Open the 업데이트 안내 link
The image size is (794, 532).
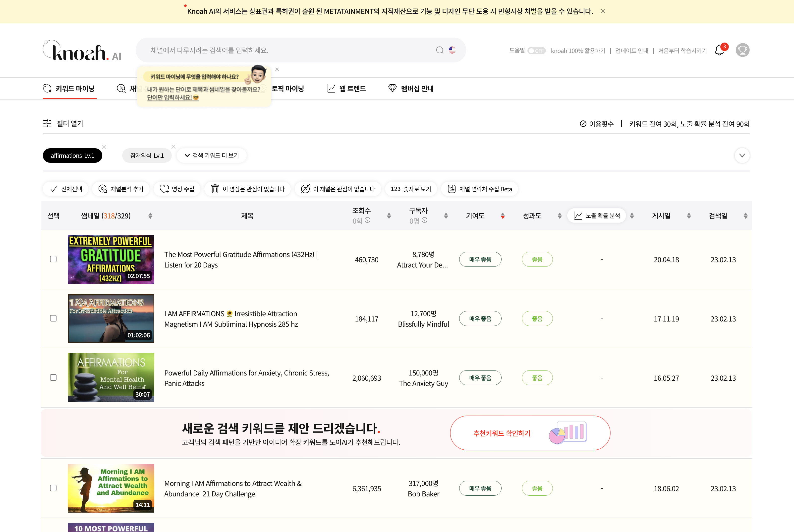click(631, 51)
